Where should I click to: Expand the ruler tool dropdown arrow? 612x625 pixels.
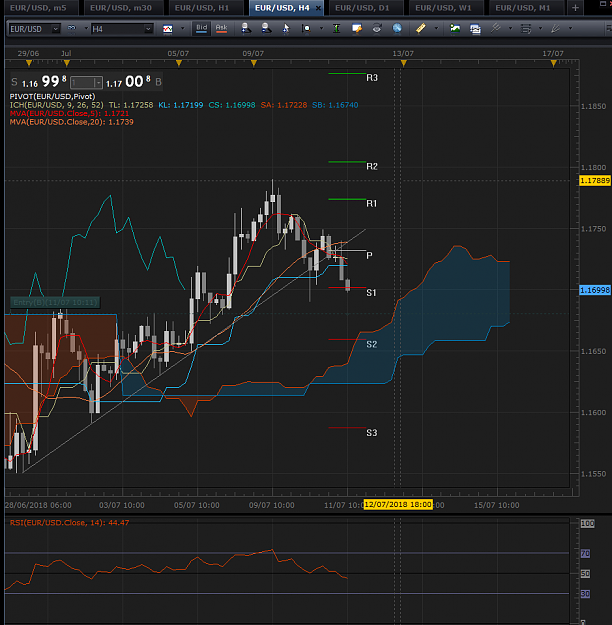click(436, 28)
